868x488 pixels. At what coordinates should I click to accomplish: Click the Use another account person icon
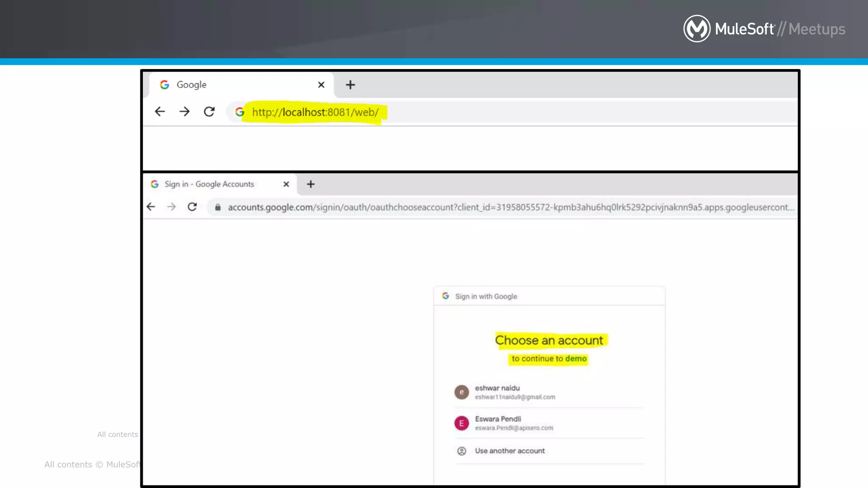(x=462, y=451)
